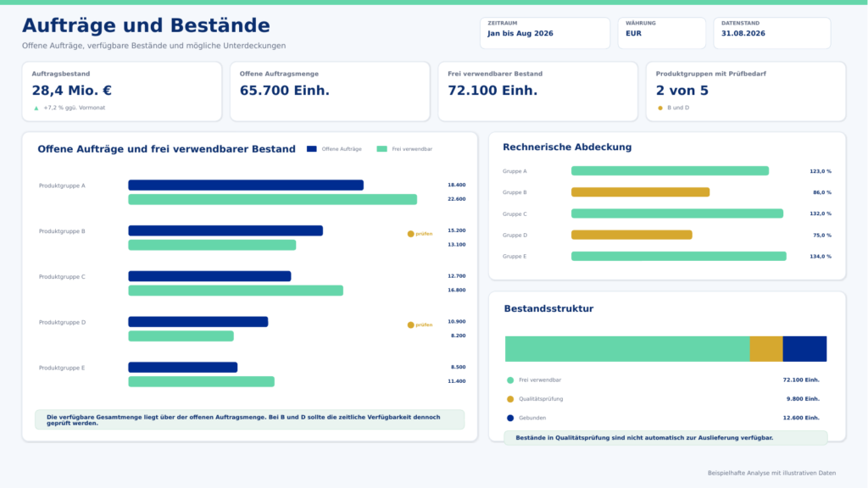This screenshot has width=868, height=488.
Task: Click the Gruppe B amber coverage bar
Action: pos(641,192)
